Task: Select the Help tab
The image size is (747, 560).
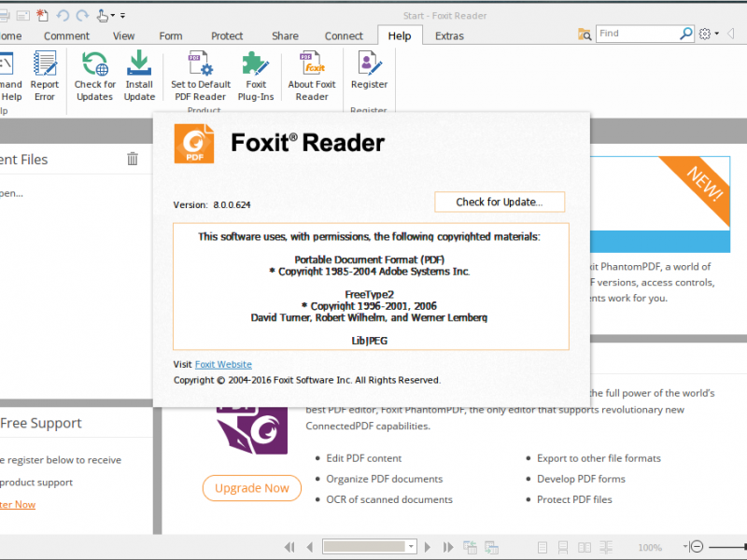Action: (x=400, y=35)
